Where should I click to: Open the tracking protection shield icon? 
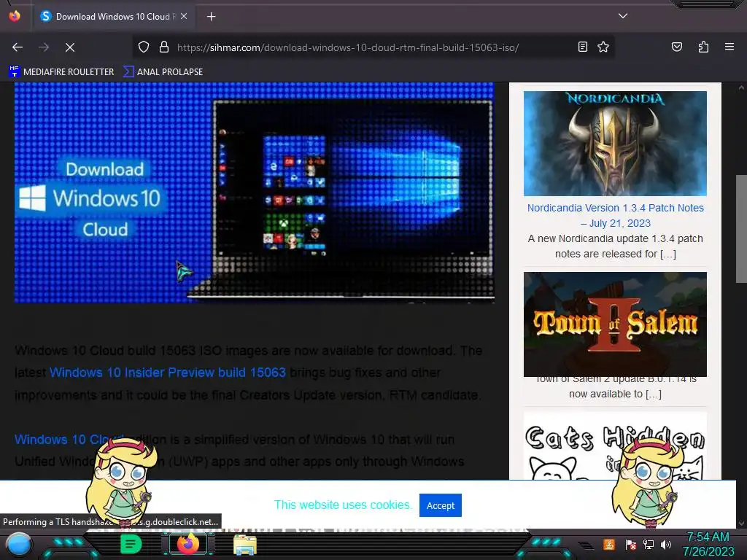tap(144, 47)
